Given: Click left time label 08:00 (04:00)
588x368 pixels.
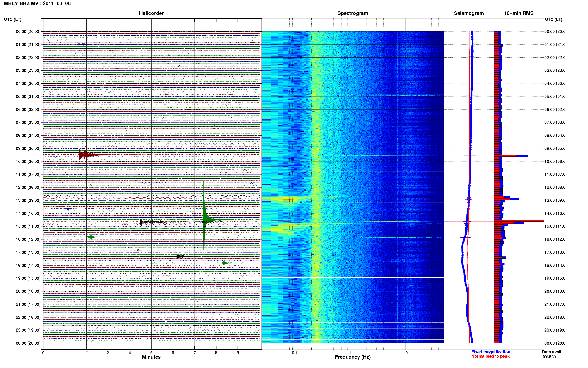Looking at the screenshot, I should [28, 135].
